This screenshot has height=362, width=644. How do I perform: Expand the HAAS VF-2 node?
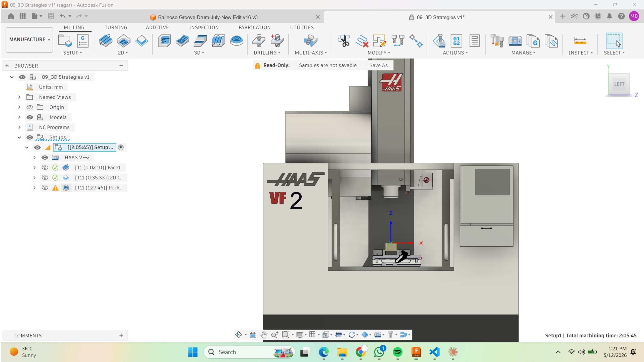[34, 158]
